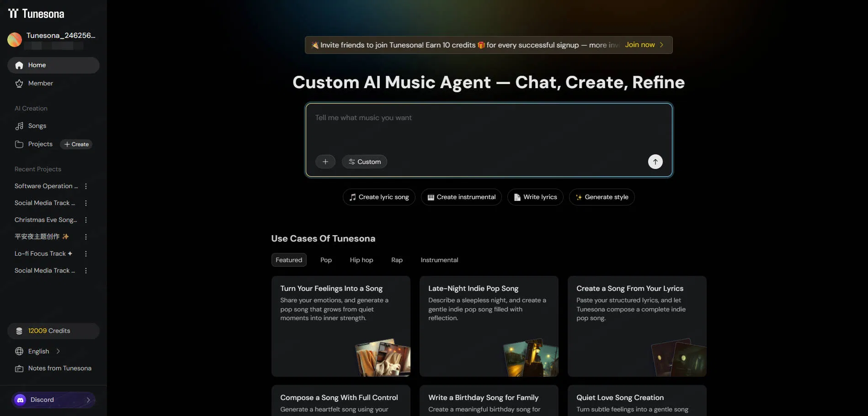This screenshot has width=868, height=416.
Task: Click the Projects folder icon
Action: [19, 144]
